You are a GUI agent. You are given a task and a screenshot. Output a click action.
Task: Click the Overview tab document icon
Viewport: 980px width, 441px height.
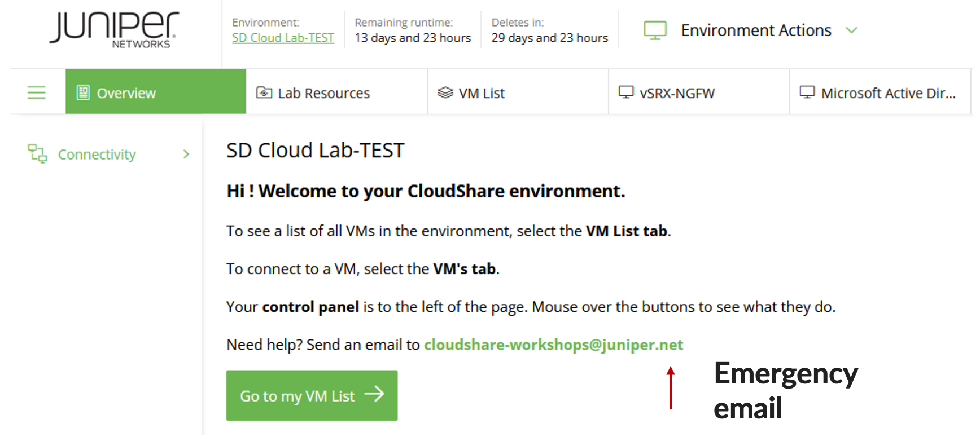83,92
